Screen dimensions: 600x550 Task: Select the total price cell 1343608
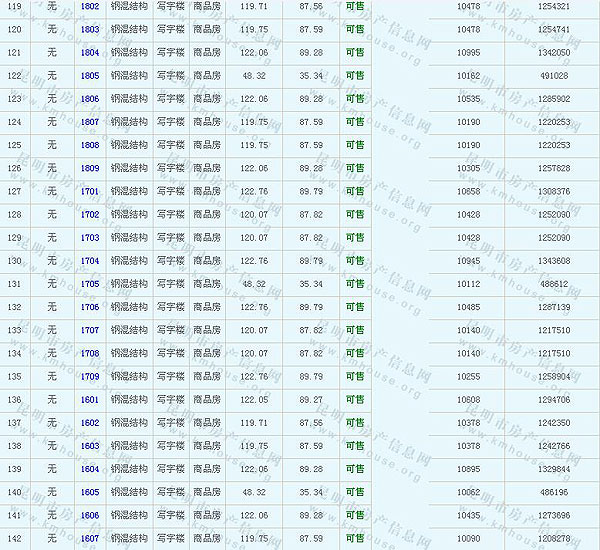[553, 261]
